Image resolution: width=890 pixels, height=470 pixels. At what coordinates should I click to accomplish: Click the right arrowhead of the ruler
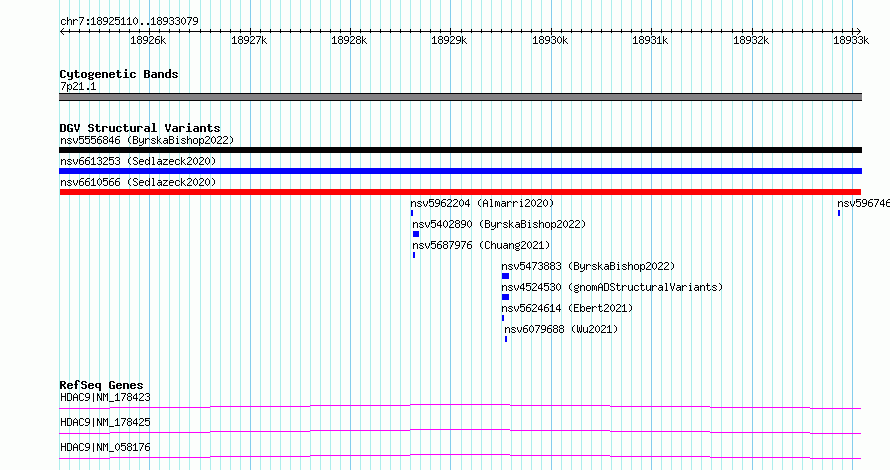(x=859, y=32)
